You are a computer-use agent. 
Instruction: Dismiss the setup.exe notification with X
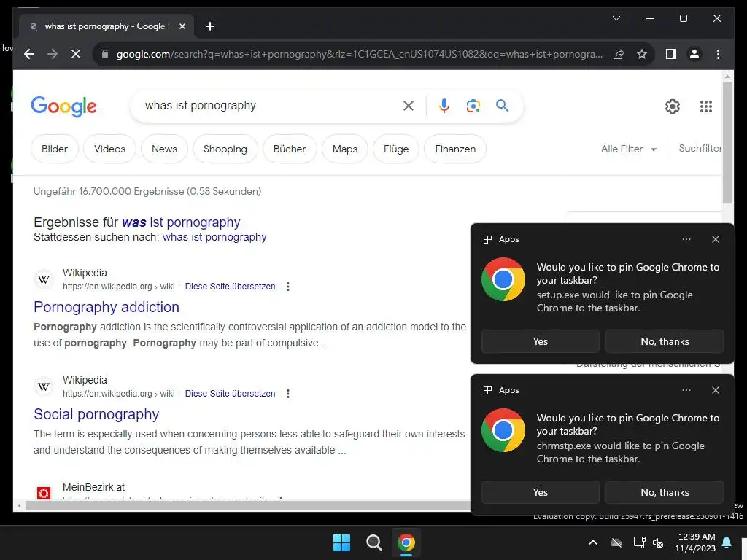715,239
